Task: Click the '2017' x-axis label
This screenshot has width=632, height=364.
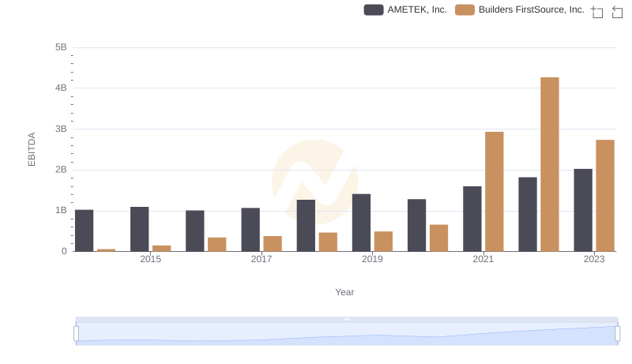Action: click(261, 259)
